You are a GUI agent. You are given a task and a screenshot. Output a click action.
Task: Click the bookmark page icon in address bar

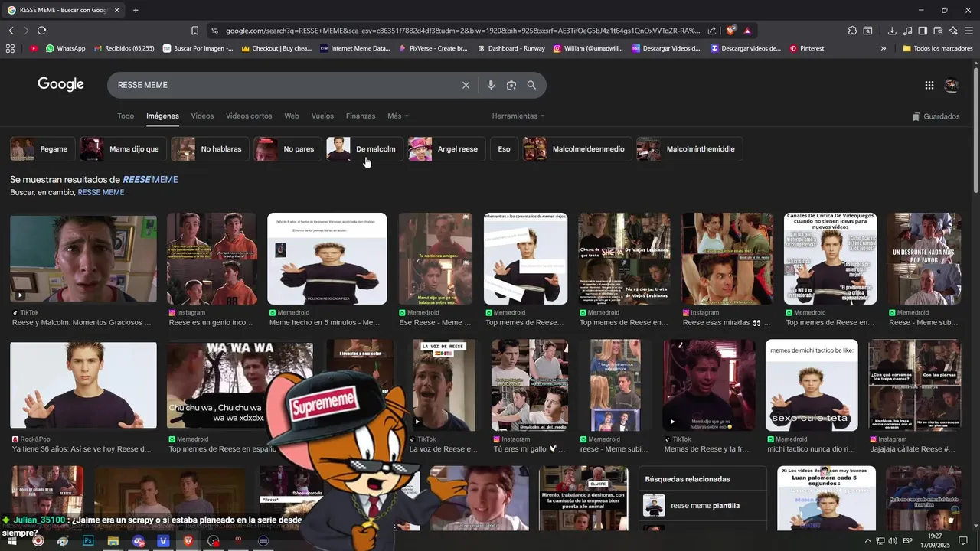point(194,31)
